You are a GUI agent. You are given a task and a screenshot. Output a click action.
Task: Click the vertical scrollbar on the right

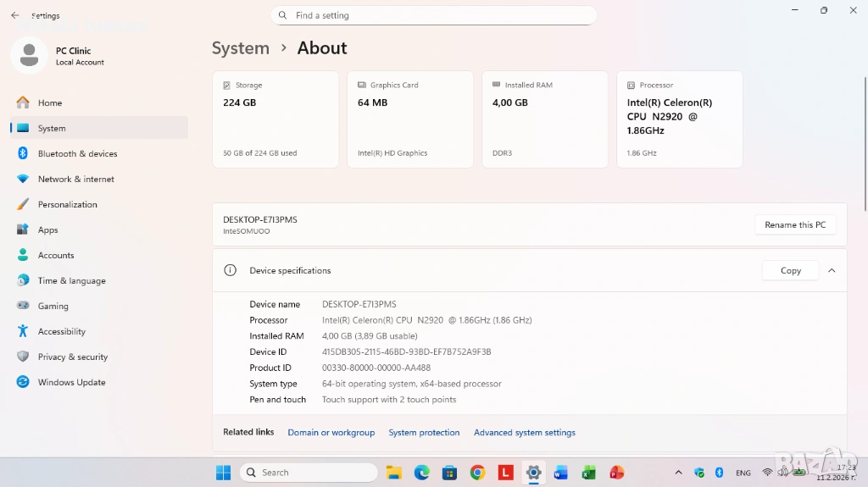click(864, 136)
